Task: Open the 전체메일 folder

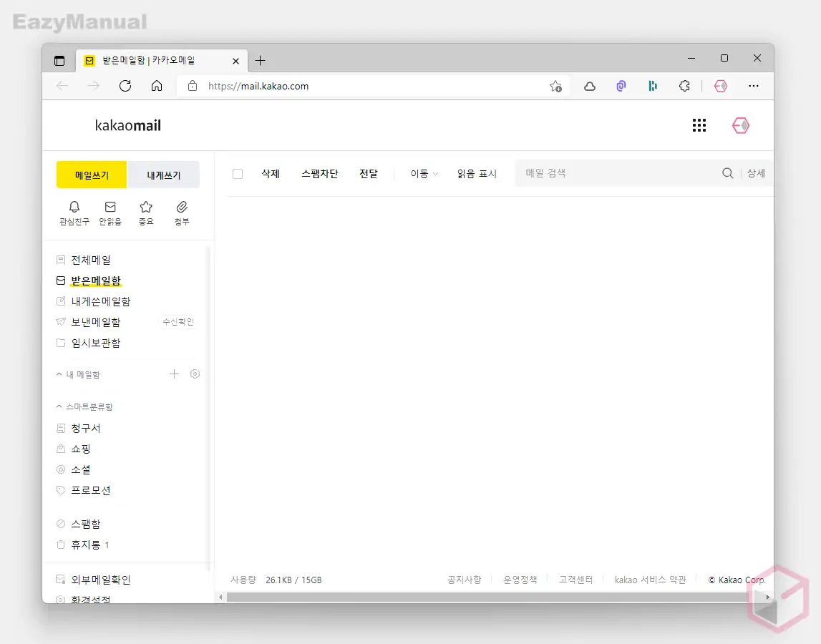Action: click(x=91, y=260)
